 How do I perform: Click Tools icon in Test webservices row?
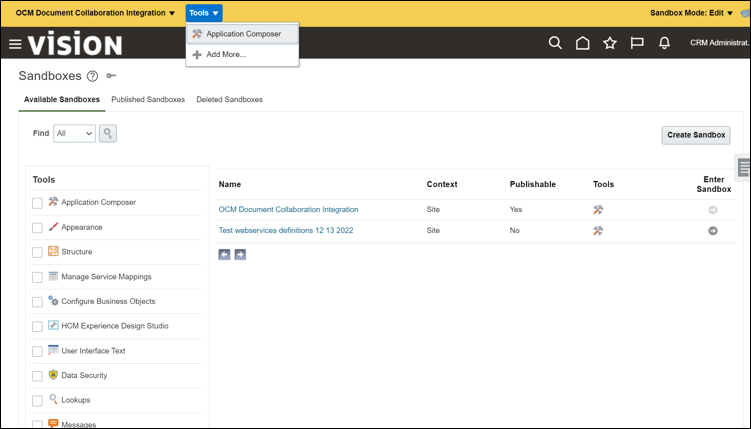[x=598, y=231]
